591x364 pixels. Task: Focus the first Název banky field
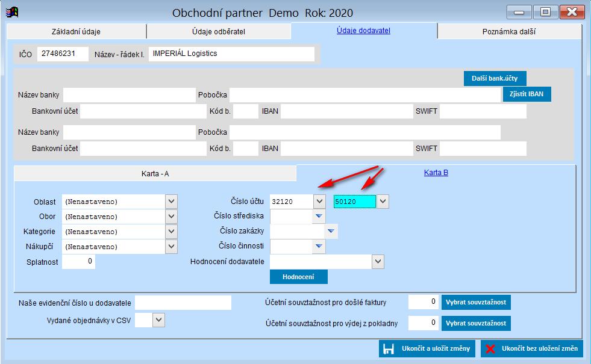pyautogui.click(x=130, y=95)
